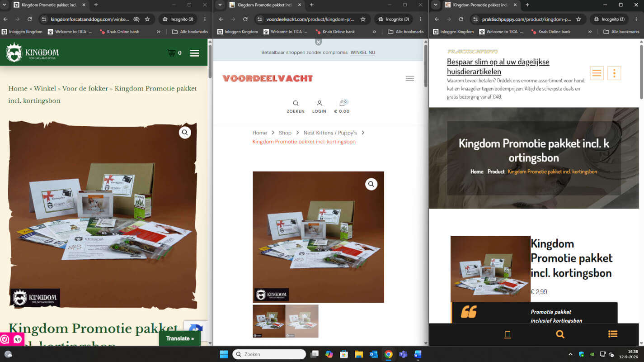Image resolution: width=644 pixels, height=362 pixels.
Task: Reload the voordeelvacht.com page
Action: [245, 19]
